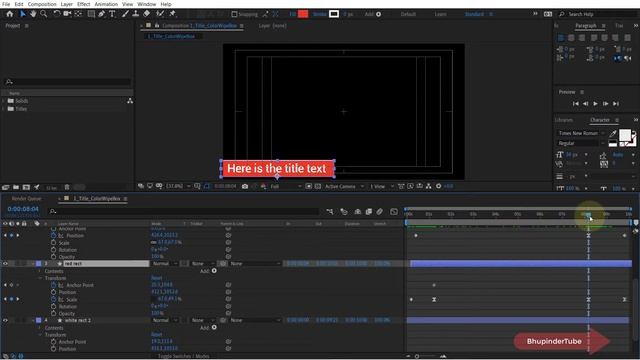Click Scale stopwatch under red rect
The image size is (640, 360).
pyautogui.click(x=53, y=299)
